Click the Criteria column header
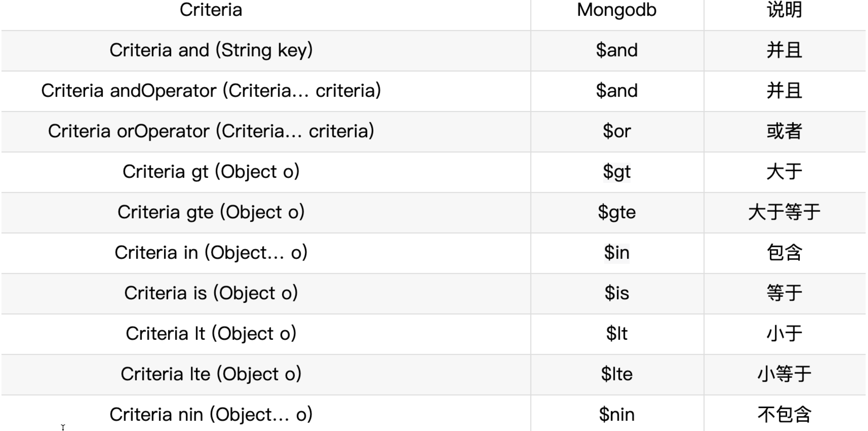This screenshot has height=431, width=868. tap(211, 10)
